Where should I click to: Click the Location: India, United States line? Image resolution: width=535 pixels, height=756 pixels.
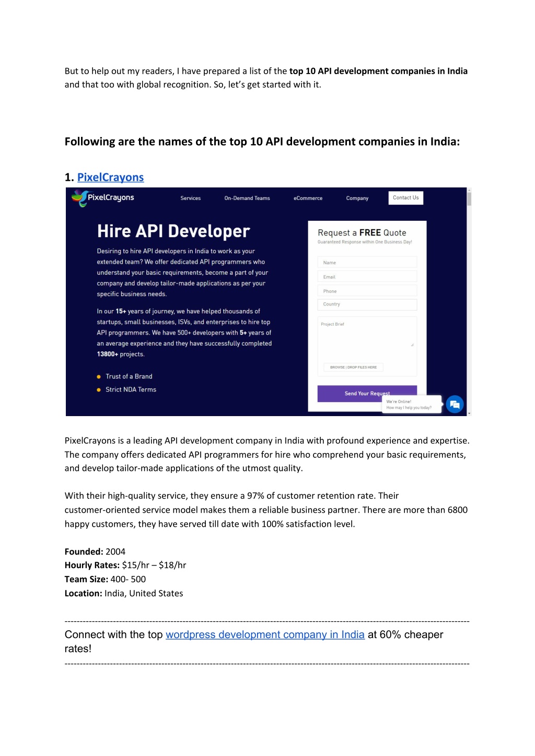pyautogui.click(x=124, y=594)
